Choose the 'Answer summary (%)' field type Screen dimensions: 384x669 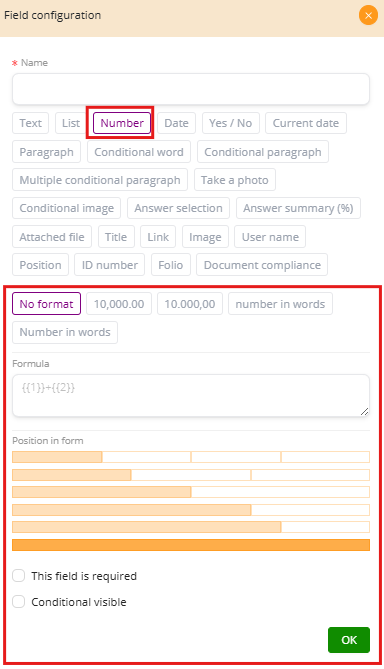click(298, 208)
